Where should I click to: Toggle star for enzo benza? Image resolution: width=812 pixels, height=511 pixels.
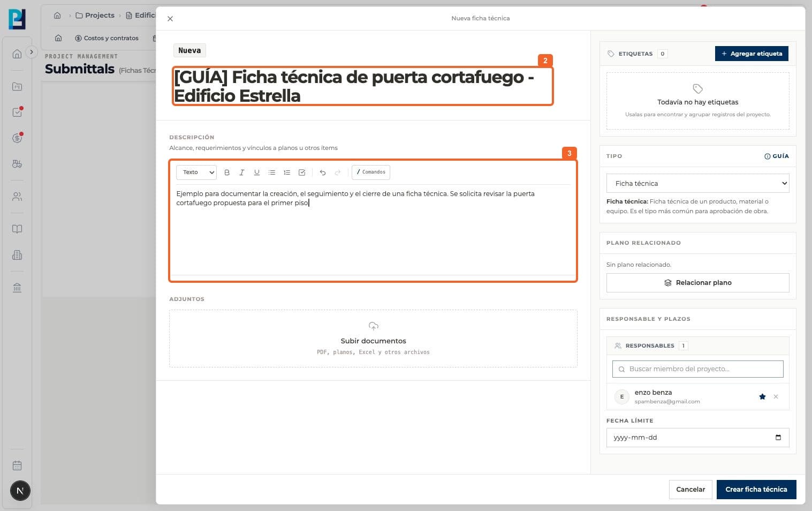tap(762, 397)
